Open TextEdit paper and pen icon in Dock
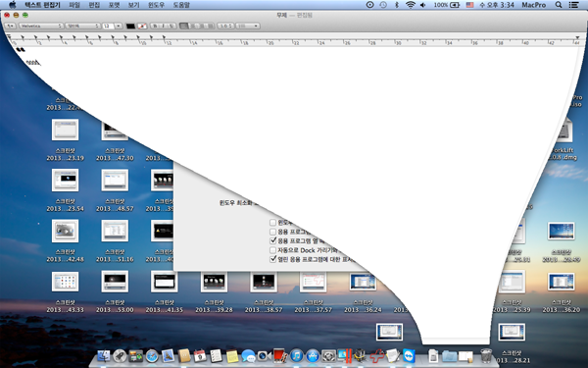588x368 pixels. coord(393,355)
